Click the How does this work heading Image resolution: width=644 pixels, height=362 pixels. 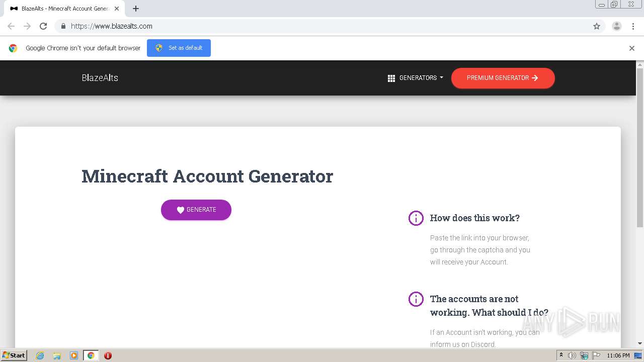coord(475,218)
